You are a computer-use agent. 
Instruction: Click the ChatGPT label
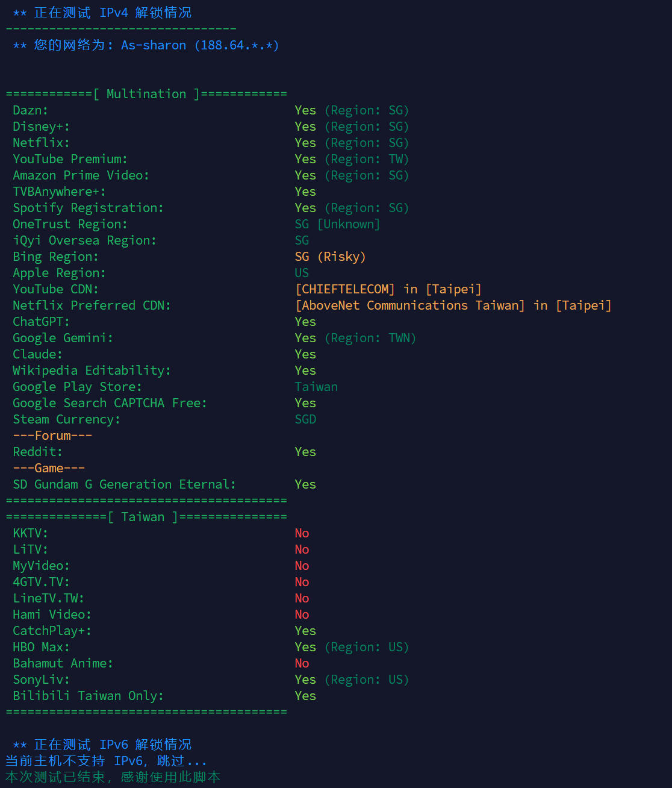tap(41, 322)
